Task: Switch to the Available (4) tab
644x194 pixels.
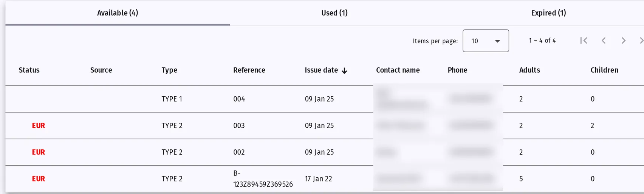Action: pos(118,13)
